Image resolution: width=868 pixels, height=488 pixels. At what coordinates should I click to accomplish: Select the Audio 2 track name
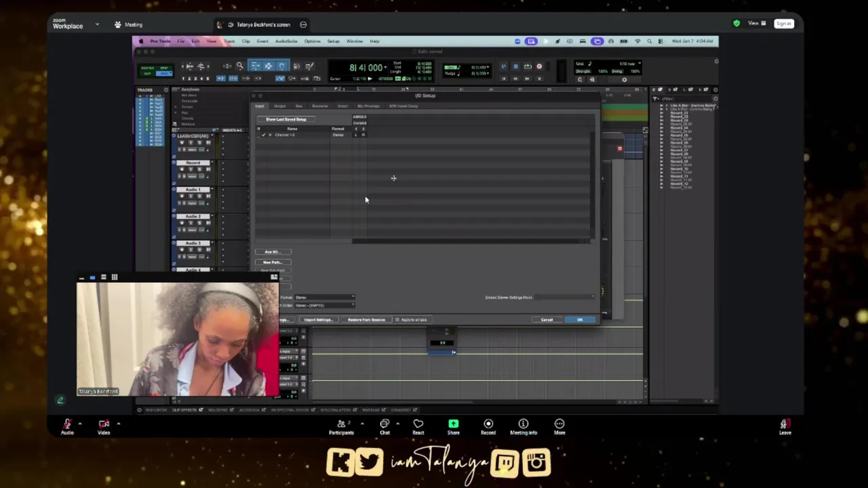[x=193, y=216]
